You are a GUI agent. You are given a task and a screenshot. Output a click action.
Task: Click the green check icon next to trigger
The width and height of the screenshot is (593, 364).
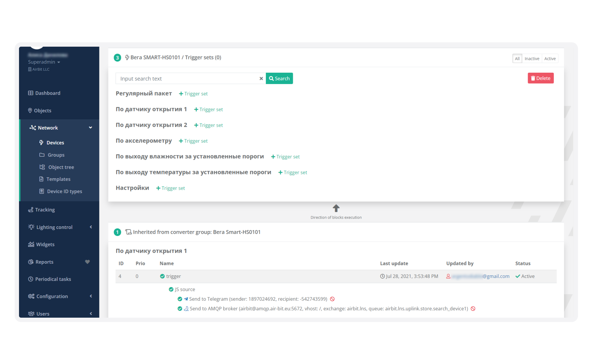(162, 276)
